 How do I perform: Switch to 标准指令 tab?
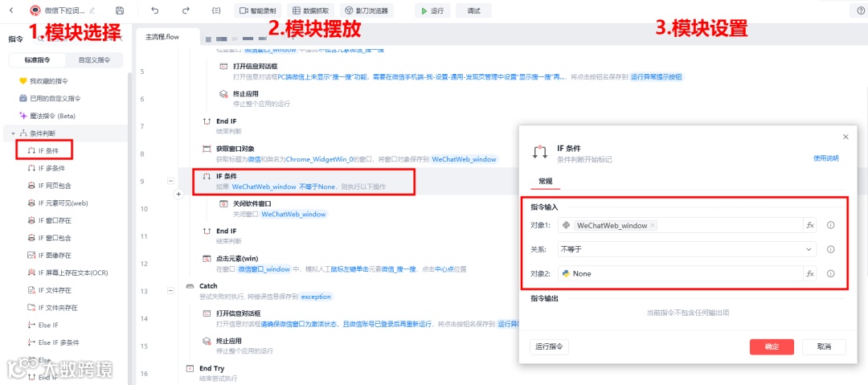coord(37,59)
